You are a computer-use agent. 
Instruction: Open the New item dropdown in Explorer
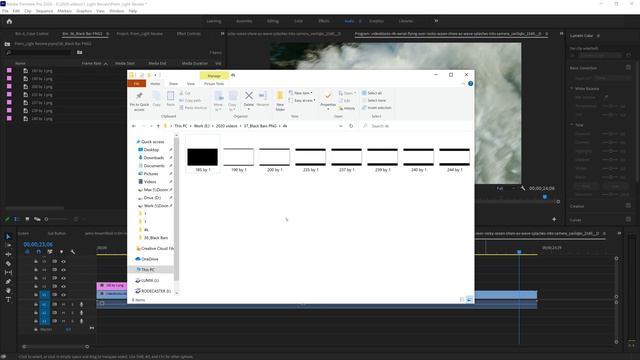pyautogui.click(x=301, y=93)
